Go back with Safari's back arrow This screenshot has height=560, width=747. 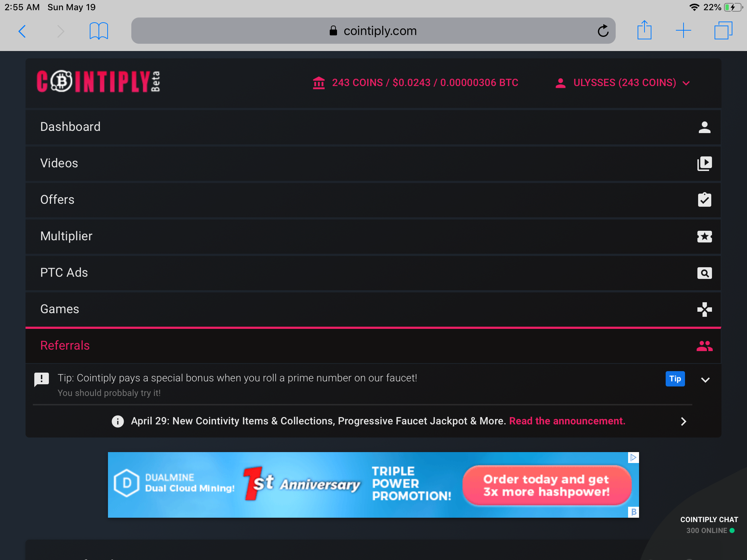22,31
